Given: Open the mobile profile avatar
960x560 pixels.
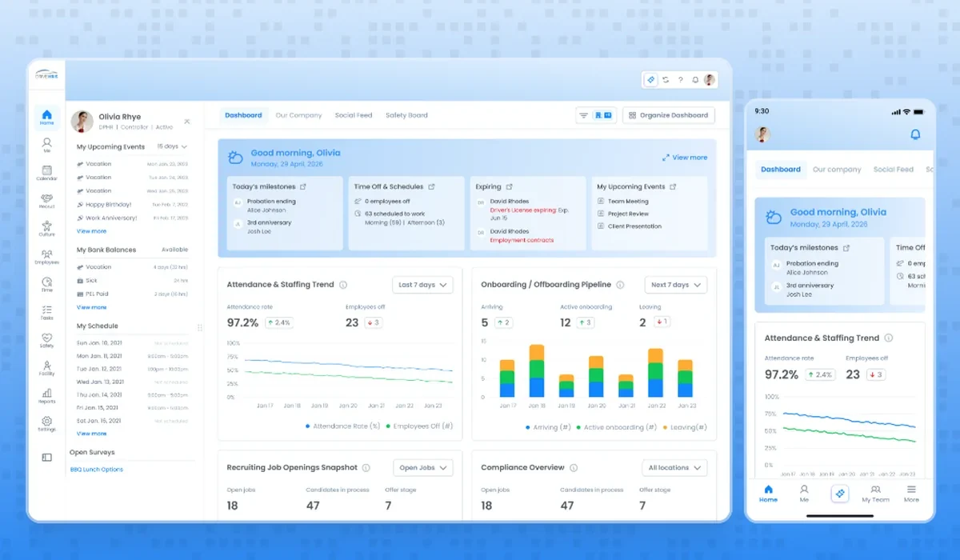Looking at the screenshot, I should pos(762,134).
